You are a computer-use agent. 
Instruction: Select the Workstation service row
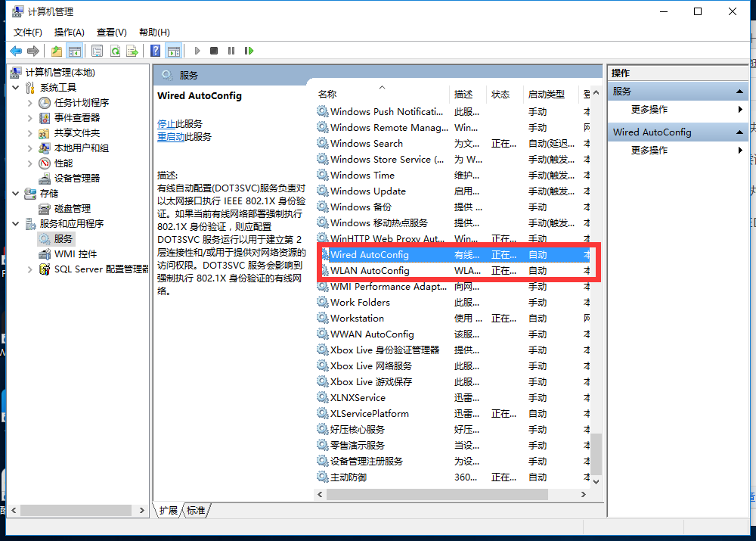point(453,319)
